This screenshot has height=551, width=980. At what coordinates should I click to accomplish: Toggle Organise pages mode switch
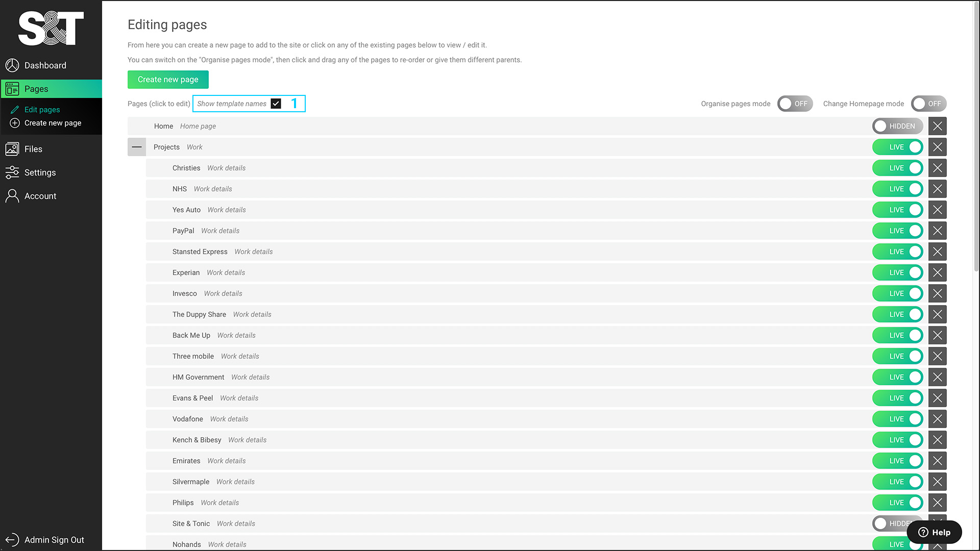tap(795, 104)
